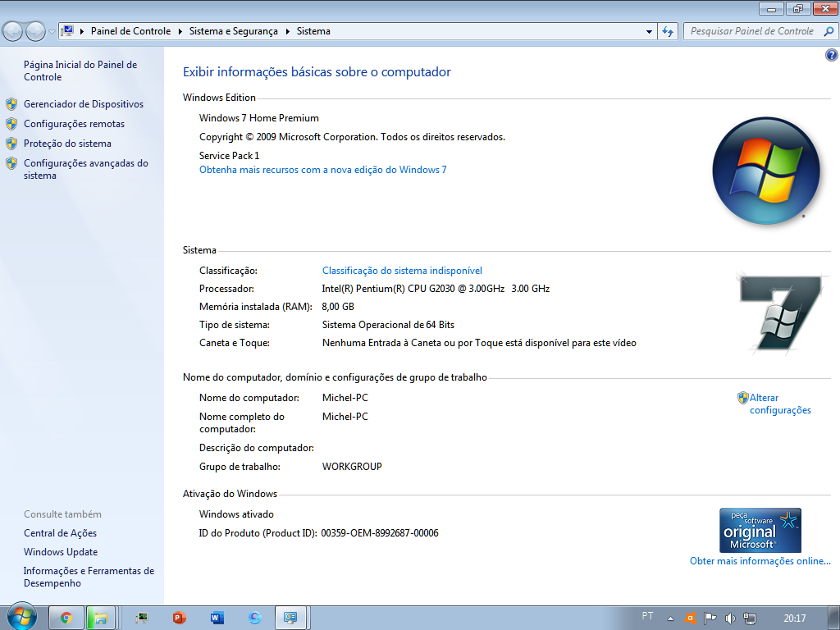840x630 pixels.
Task: Open 'Central de Ações' under Consulte também
Action: pyautogui.click(x=60, y=533)
